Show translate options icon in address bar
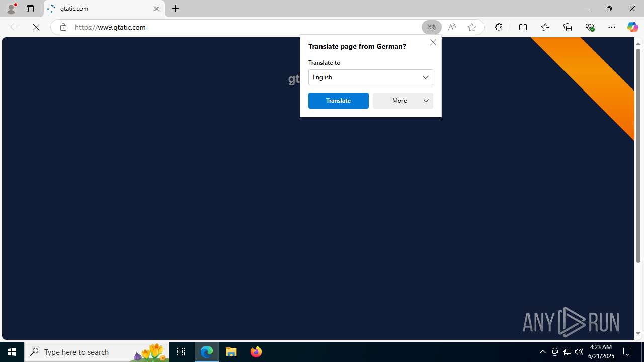 point(431,27)
